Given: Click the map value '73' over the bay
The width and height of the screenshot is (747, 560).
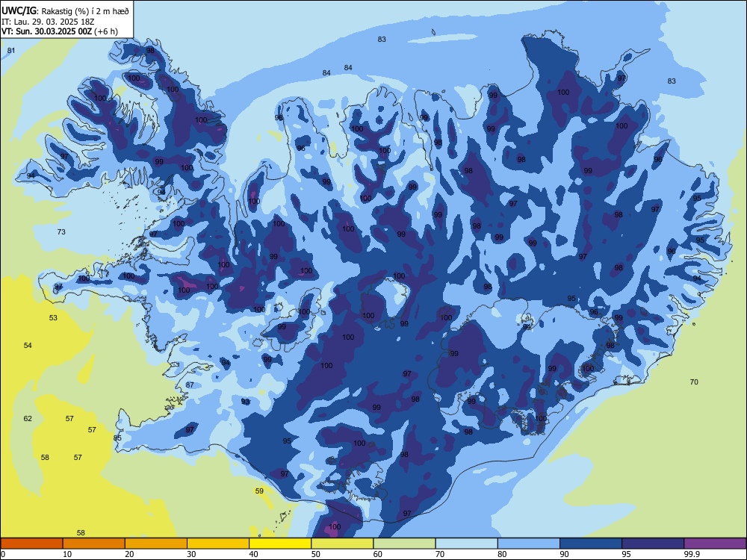Looking at the screenshot, I should (x=61, y=232).
